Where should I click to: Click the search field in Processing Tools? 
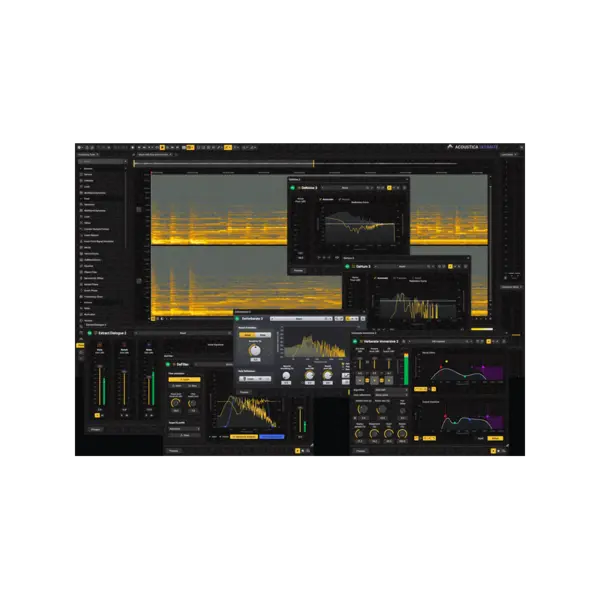102,161
